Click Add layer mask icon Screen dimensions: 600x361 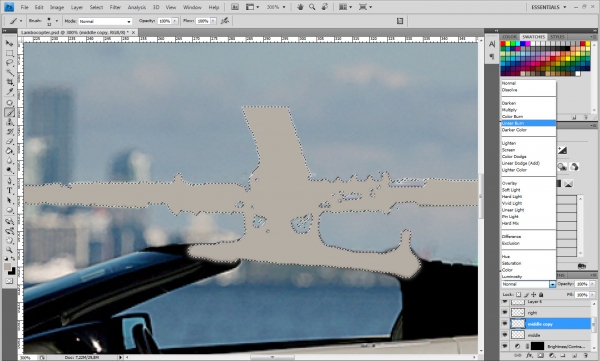tap(540, 356)
